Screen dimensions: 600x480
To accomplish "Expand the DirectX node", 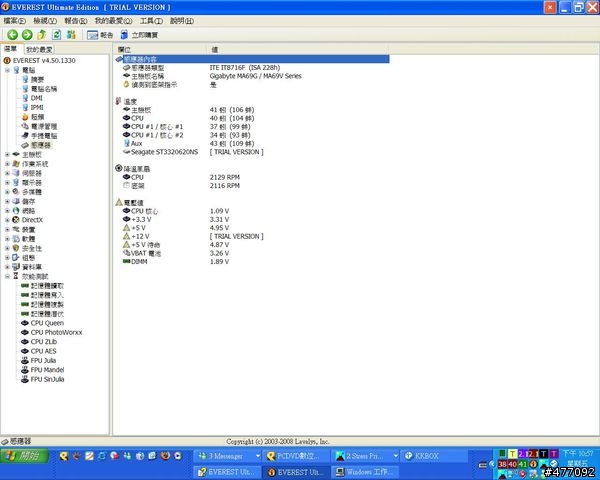I will point(7,220).
